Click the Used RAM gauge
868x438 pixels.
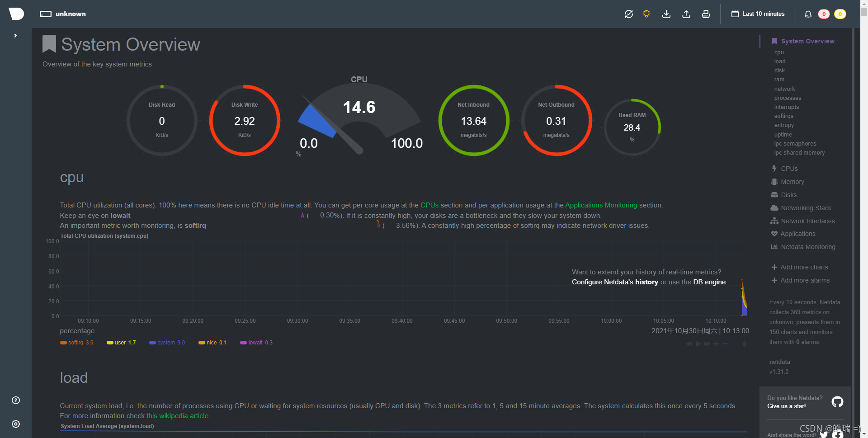click(x=632, y=127)
